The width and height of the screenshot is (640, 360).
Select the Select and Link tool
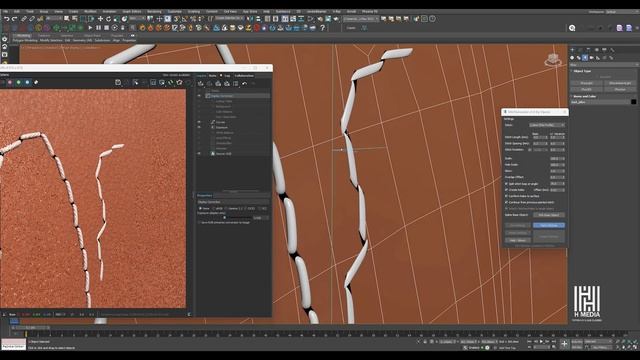pos(24,19)
